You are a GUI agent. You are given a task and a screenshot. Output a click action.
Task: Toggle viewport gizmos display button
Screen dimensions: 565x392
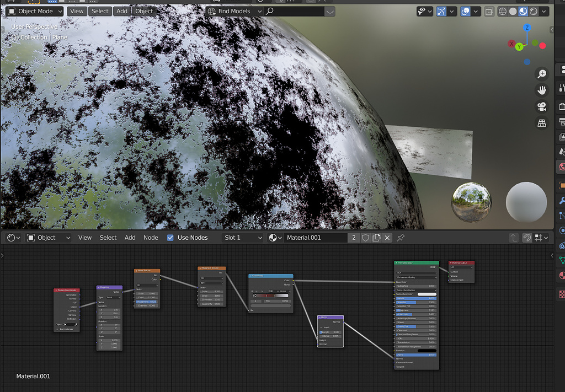[441, 12]
